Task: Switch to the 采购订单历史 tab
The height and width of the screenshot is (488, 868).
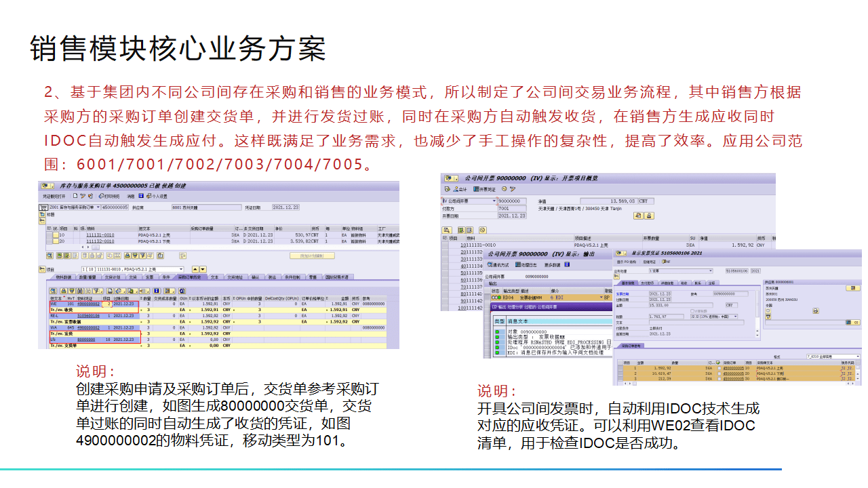Action: coord(189,277)
